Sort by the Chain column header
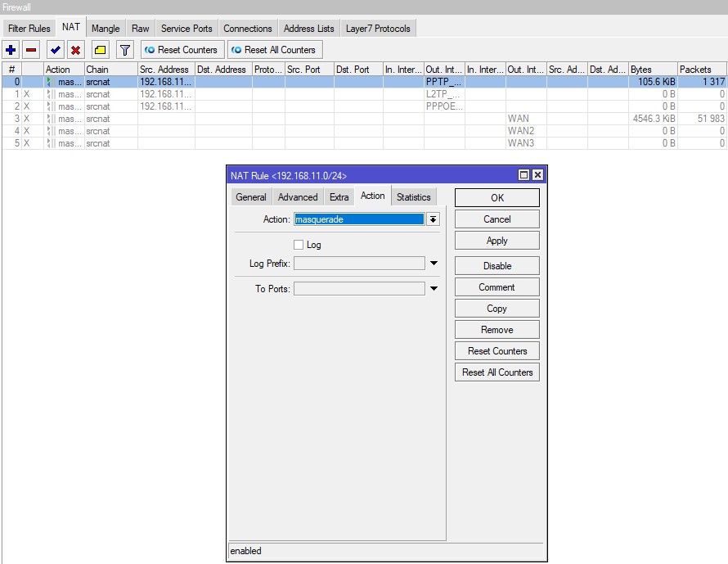The width and height of the screenshot is (728, 564). [111, 70]
